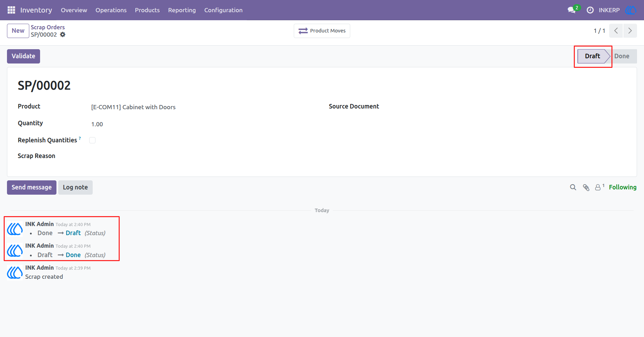This screenshot has height=337, width=644.
Task: Open the gear actions menu beside SP/00002
Action: (x=63, y=35)
